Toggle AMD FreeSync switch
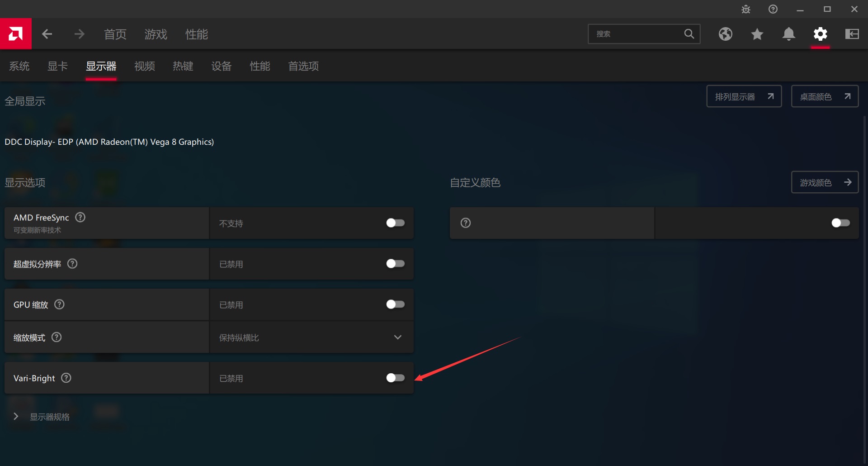The image size is (868, 466). tap(396, 223)
